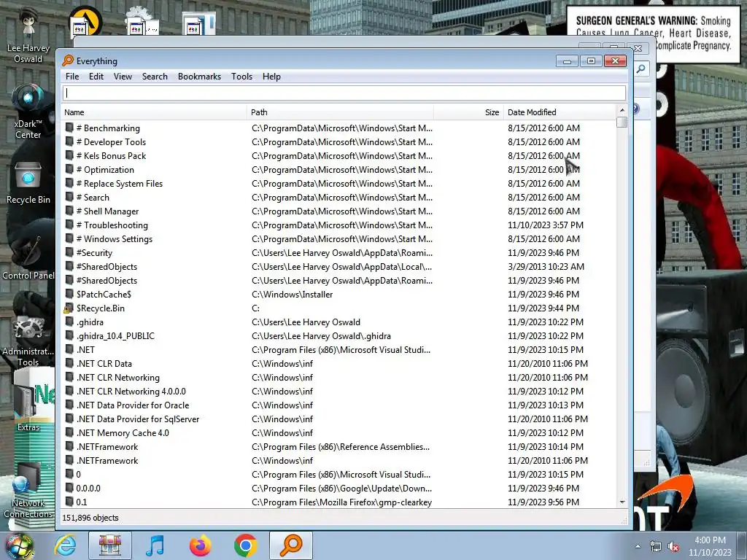Open the View menu
Viewport: 747px width, 560px height.
(x=123, y=77)
